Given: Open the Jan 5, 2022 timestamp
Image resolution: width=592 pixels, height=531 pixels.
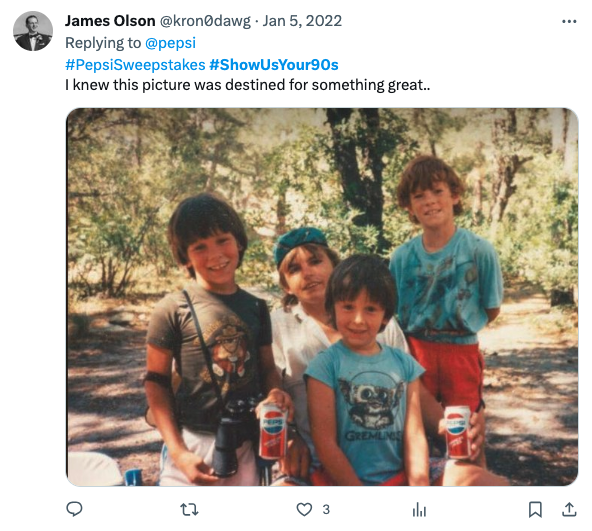Looking at the screenshot, I should click(x=302, y=21).
